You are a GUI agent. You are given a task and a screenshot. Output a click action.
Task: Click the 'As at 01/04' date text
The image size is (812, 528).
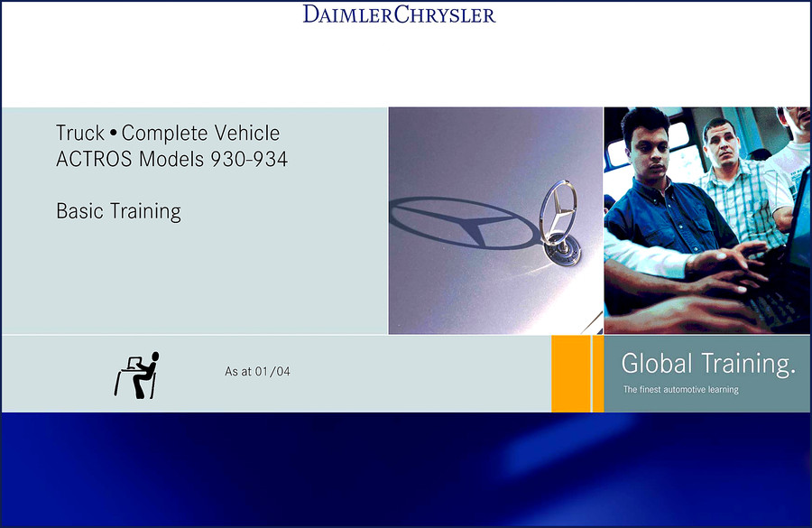click(x=257, y=372)
